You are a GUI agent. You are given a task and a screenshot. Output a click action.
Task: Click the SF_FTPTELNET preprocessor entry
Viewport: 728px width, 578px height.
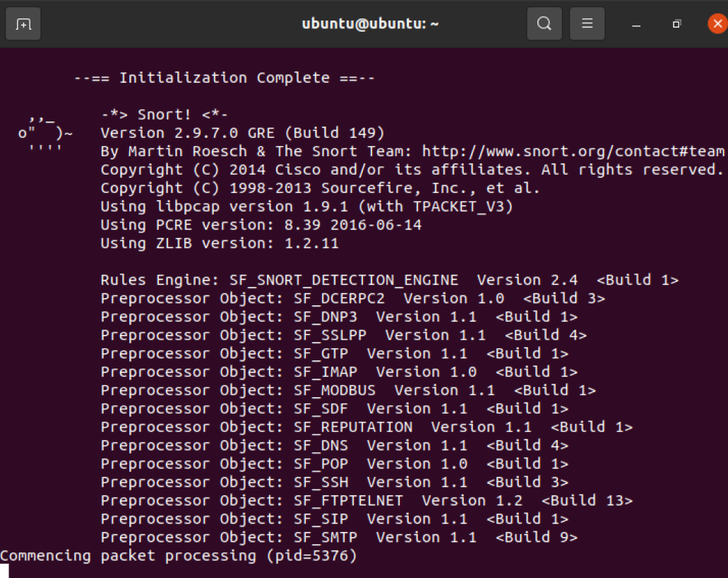pyautogui.click(x=349, y=501)
